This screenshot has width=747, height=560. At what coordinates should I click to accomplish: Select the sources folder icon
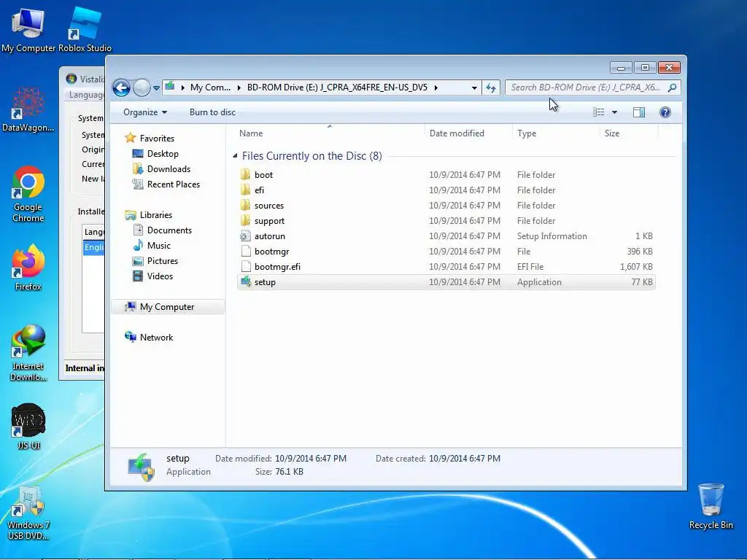[245, 205]
